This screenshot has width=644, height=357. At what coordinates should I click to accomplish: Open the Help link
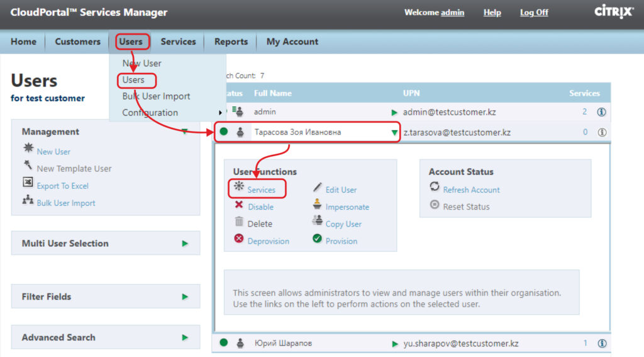[x=492, y=13]
